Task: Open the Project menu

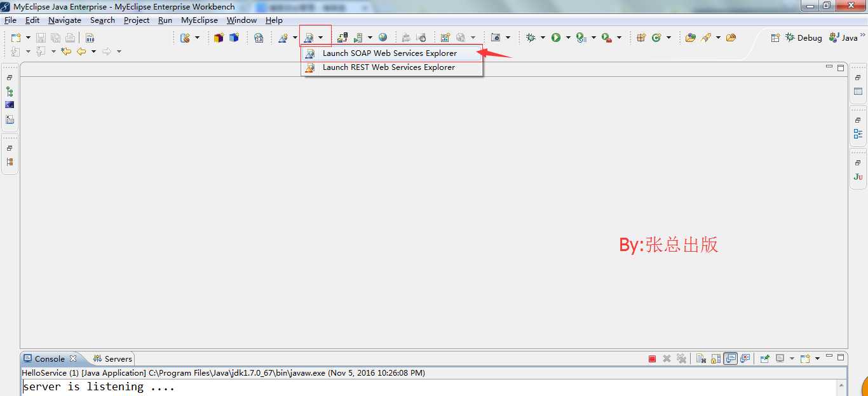Action: point(137,20)
